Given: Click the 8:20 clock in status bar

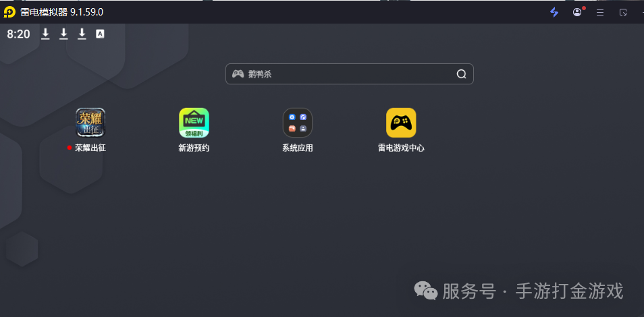Looking at the screenshot, I should tap(18, 34).
